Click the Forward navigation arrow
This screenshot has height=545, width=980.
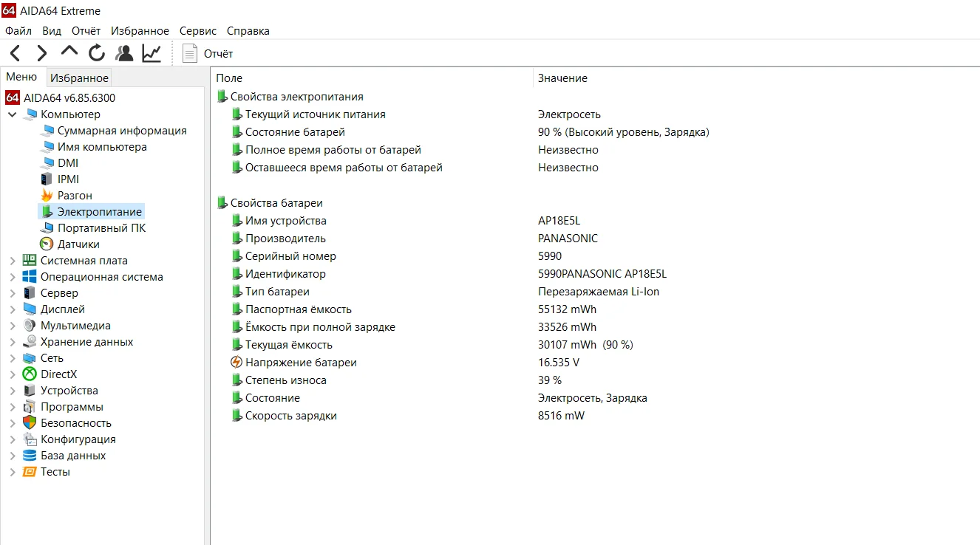tap(42, 53)
